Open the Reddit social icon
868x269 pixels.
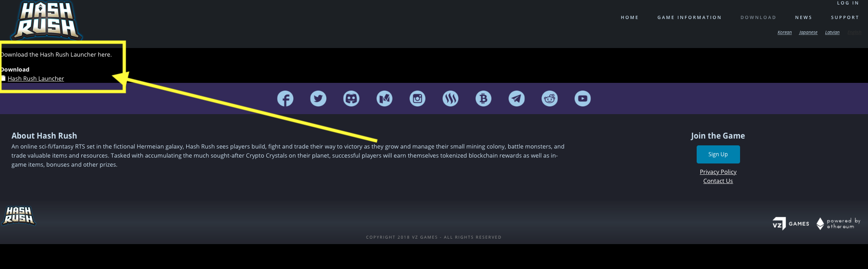coord(550,98)
